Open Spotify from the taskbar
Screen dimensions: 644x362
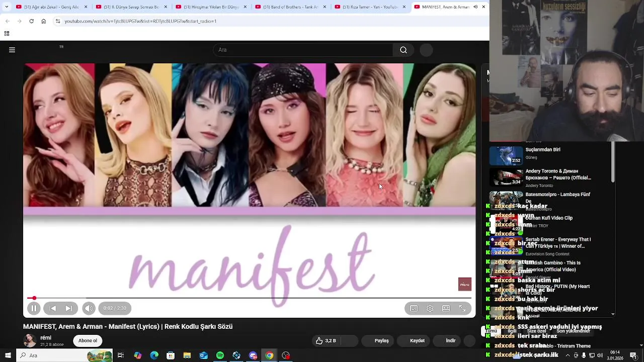[220, 355]
